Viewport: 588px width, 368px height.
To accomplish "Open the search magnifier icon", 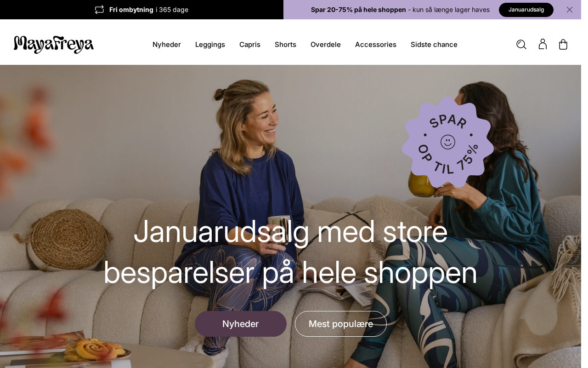I will [x=521, y=45].
